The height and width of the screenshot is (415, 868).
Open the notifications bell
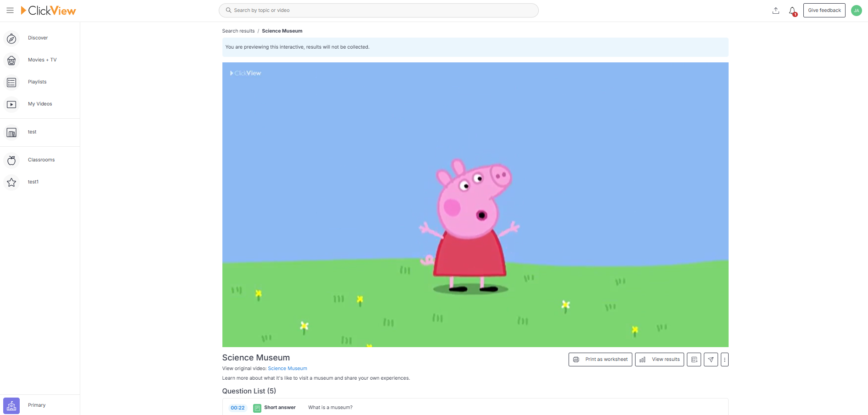[x=792, y=11]
